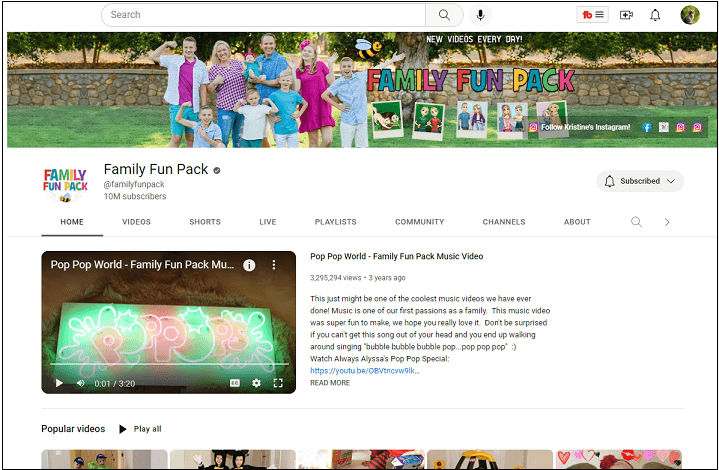
Task: Open the account avatar menu
Action: (x=690, y=15)
